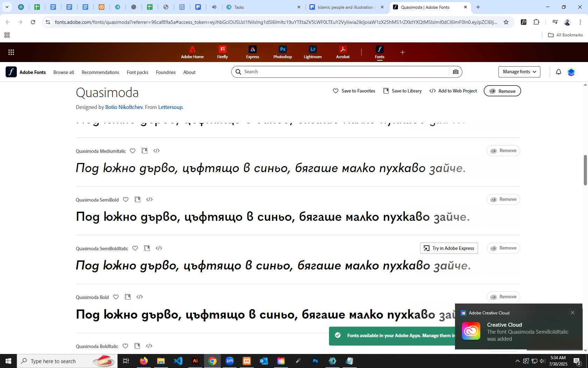Favorite Quasimoda SemiBoldItalic with heart icon
The image size is (588, 368).
click(135, 248)
